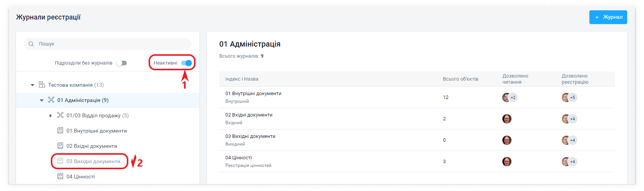Viewport: 644px width, 191px height.
Task: Click the Тестова компанія company icon
Action: (x=42, y=84)
